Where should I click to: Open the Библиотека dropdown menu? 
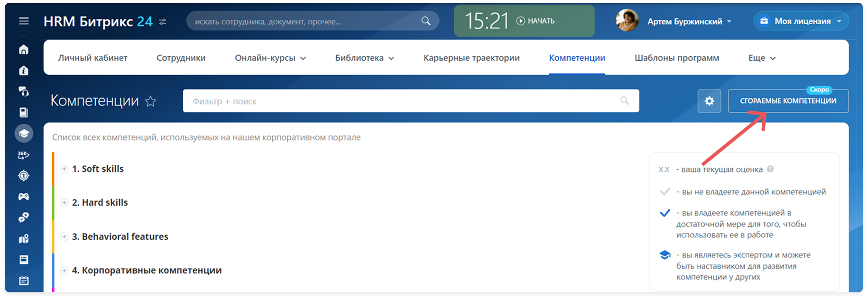364,58
